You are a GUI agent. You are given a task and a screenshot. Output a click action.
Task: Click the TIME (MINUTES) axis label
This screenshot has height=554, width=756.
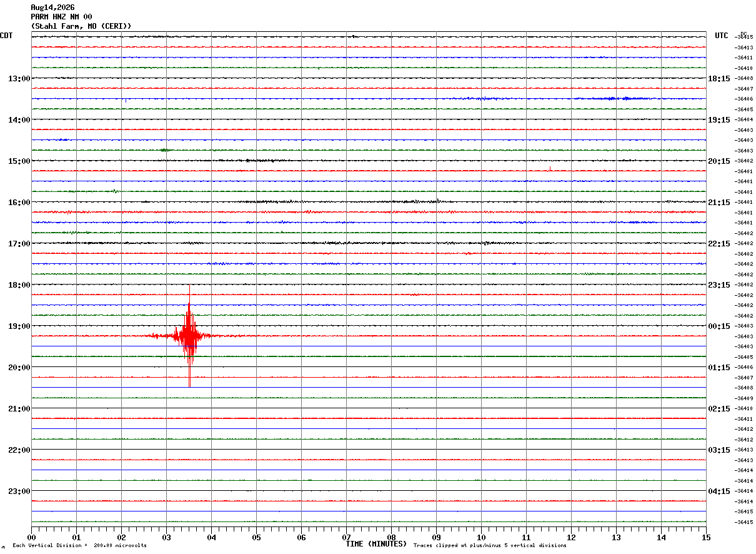[x=376, y=544]
